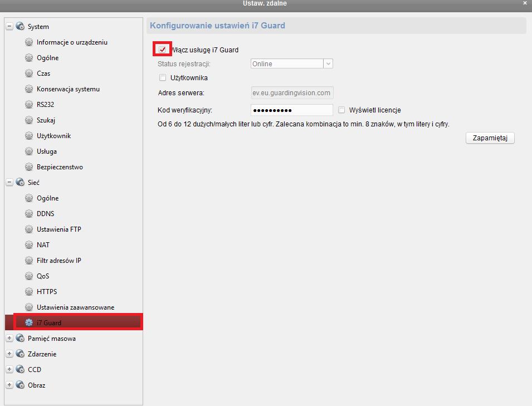
Task: Collapse the System tree node
Action: 9,26
